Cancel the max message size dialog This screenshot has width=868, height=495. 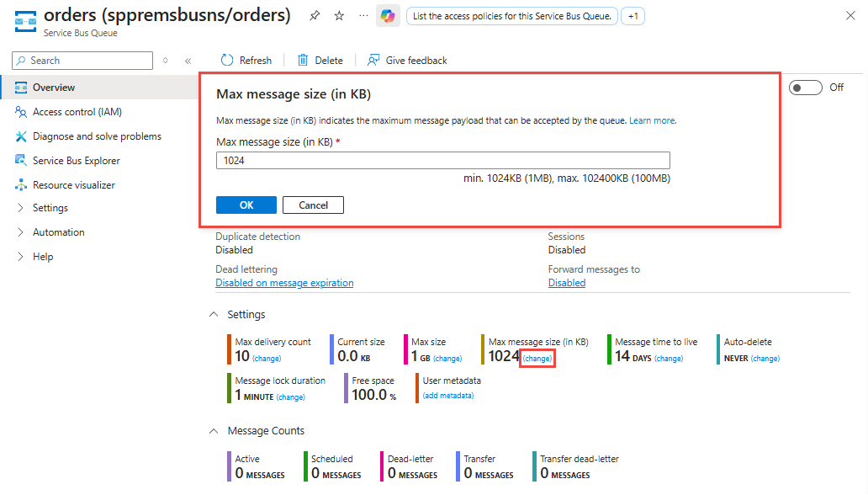[314, 205]
